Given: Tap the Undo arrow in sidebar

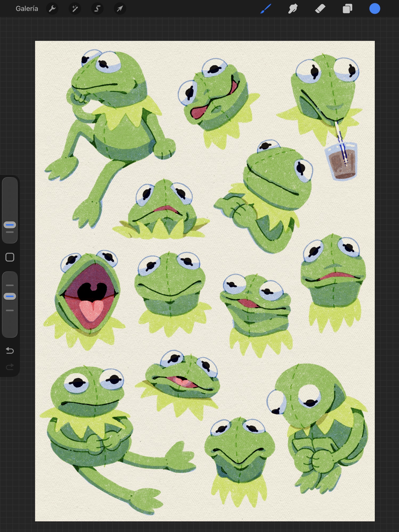Looking at the screenshot, I should pyautogui.click(x=10, y=351).
